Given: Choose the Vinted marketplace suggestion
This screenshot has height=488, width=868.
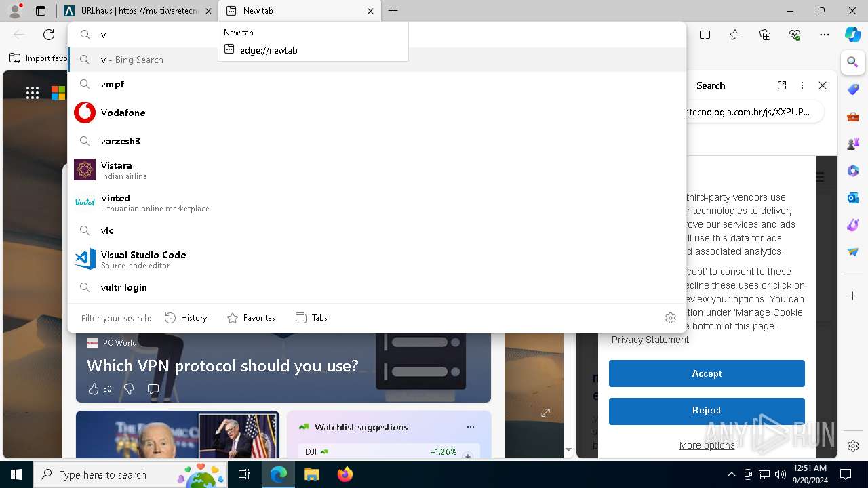Looking at the screenshot, I should click(377, 202).
